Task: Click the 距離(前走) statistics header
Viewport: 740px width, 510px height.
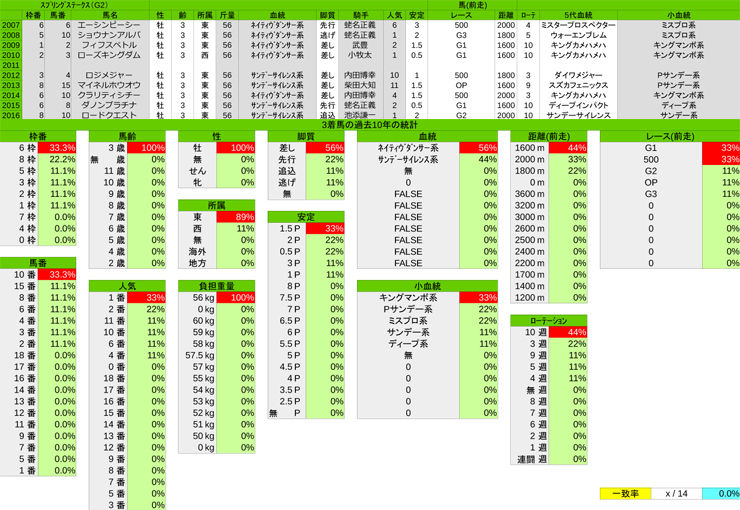Action: tap(549, 137)
